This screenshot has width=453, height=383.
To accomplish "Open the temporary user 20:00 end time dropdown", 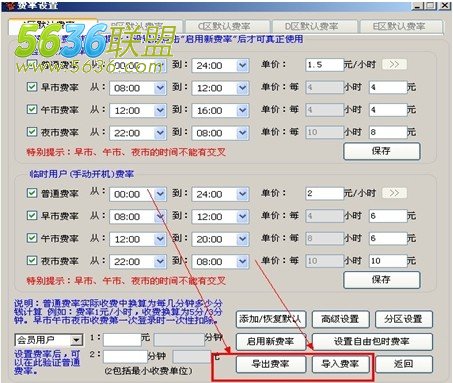I will [243, 239].
